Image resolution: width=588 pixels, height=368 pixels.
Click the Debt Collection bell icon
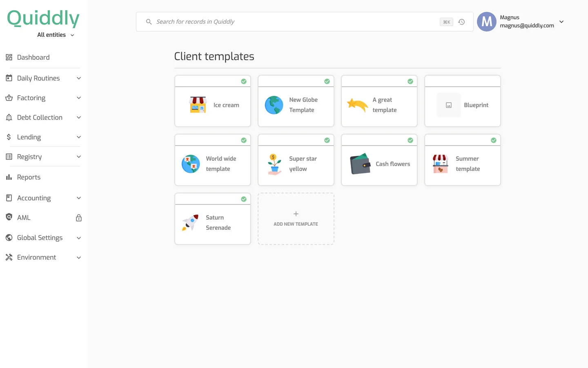[9, 117]
